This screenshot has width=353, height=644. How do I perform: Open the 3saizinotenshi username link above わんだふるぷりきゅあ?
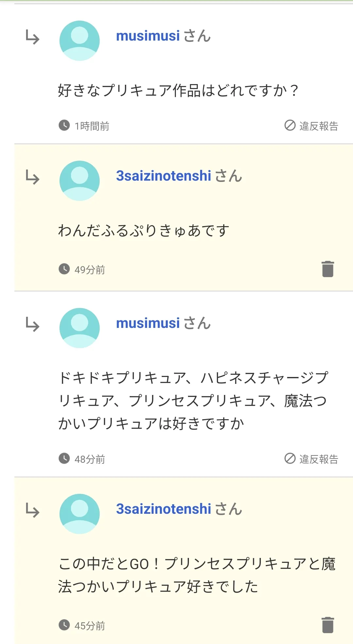tap(163, 176)
